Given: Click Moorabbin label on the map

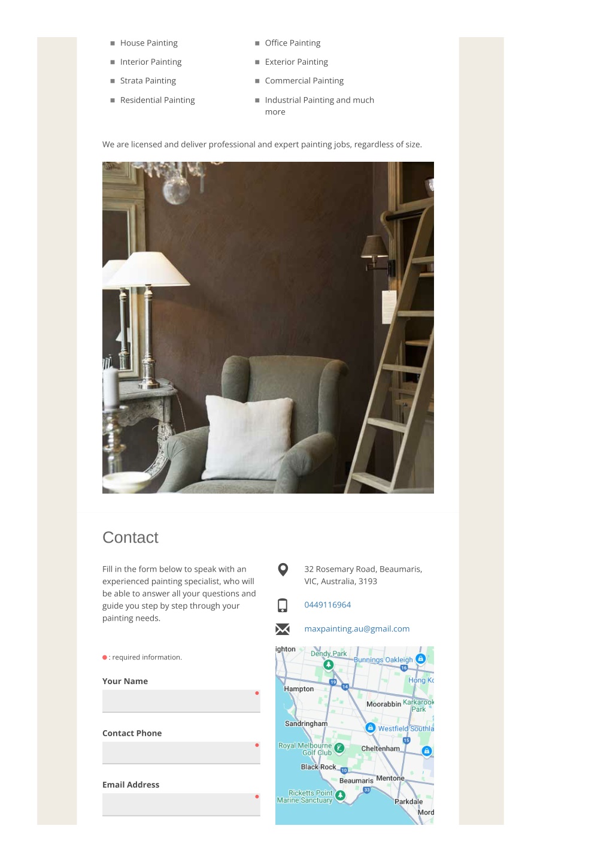Looking at the screenshot, I should click(x=384, y=704).
